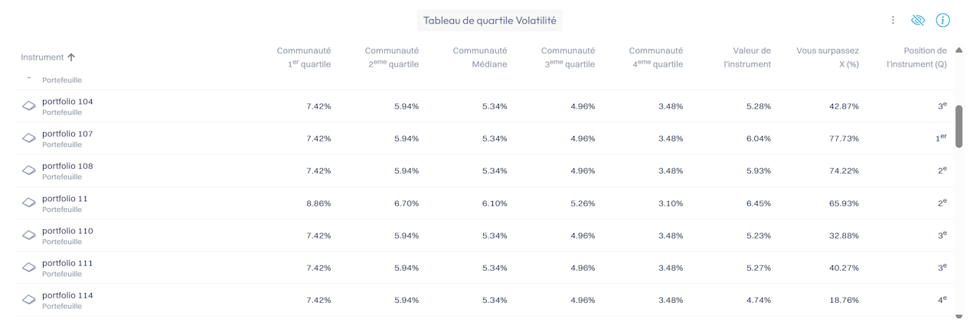Open the portfolio 107 link
This screenshot has width=980, height=325.
coord(67,134)
